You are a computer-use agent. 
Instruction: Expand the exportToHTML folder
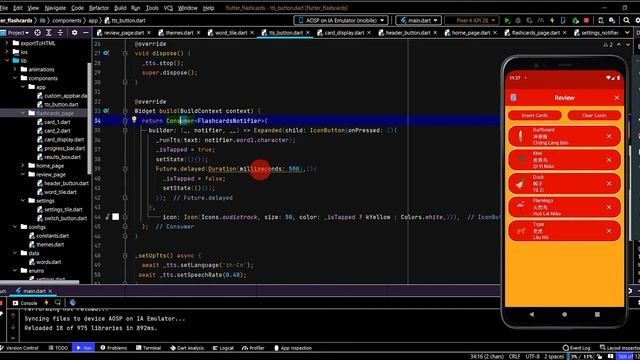coord(7,43)
